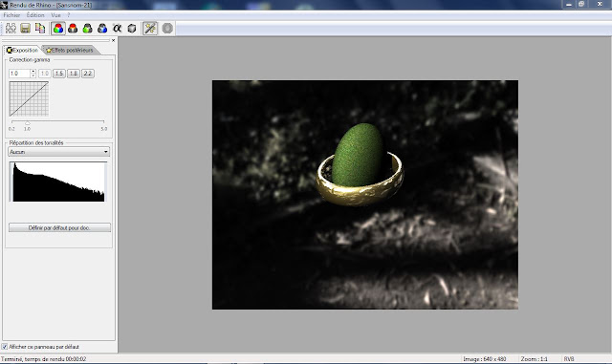This screenshot has width=612, height=364.
Task: Switch to the Exposition tab
Action: click(22, 50)
